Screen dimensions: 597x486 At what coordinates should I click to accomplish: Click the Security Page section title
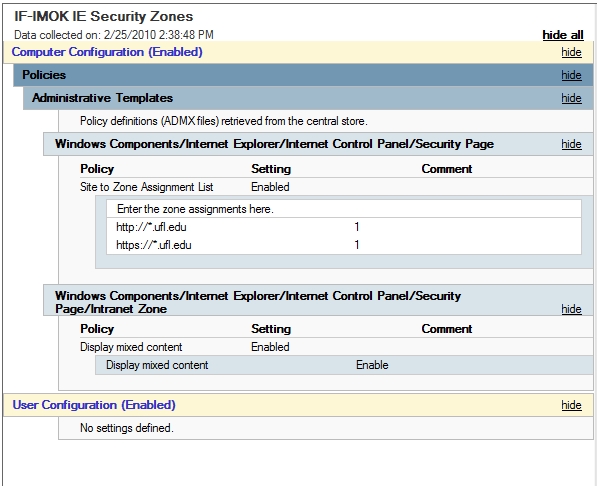(x=274, y=144)
